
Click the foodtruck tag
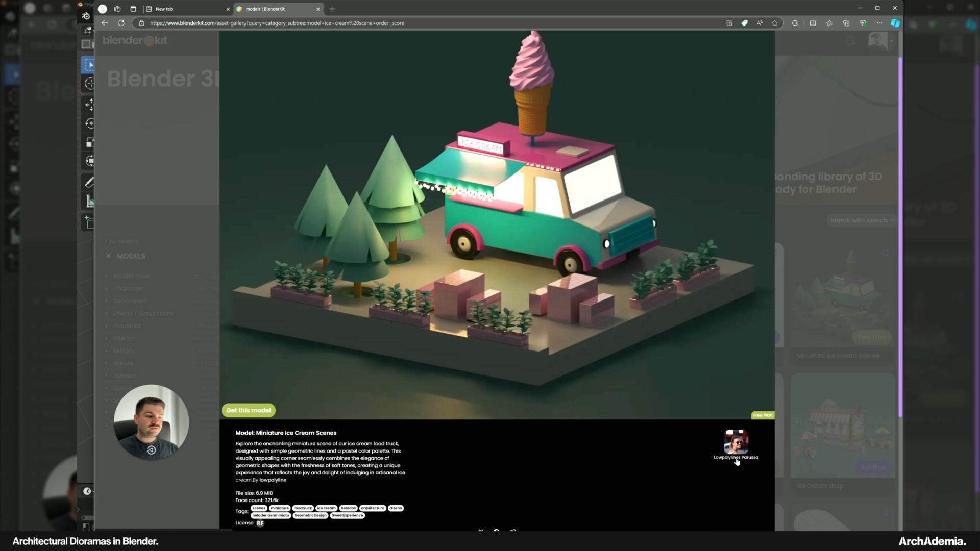pyautogui.click(x=303, y=508)
